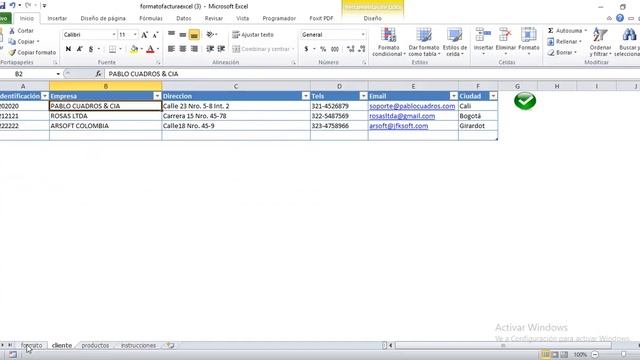Toggle bold (N) formatting

(x=68, y=49)
